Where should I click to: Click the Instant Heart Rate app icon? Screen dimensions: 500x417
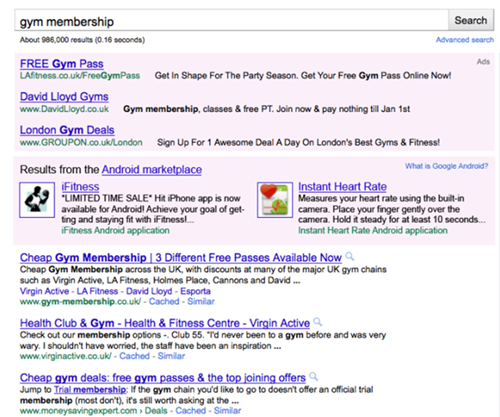point(275,200)
